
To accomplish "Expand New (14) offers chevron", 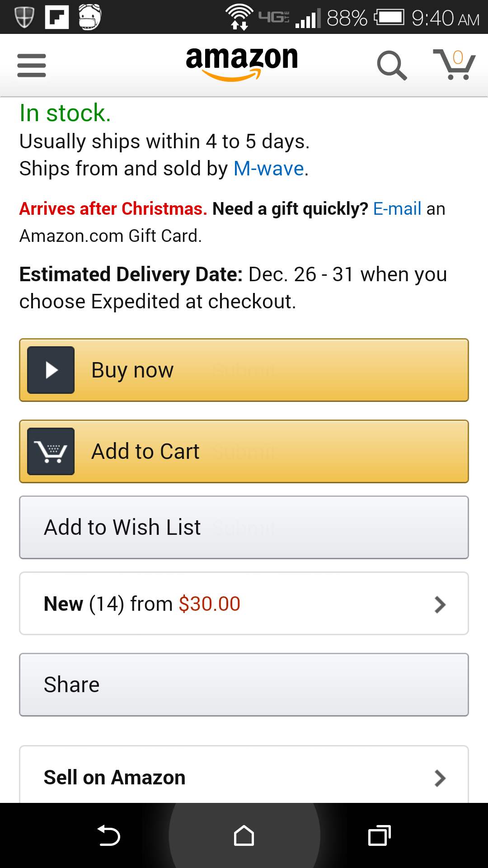I will (x=440, y=604).
